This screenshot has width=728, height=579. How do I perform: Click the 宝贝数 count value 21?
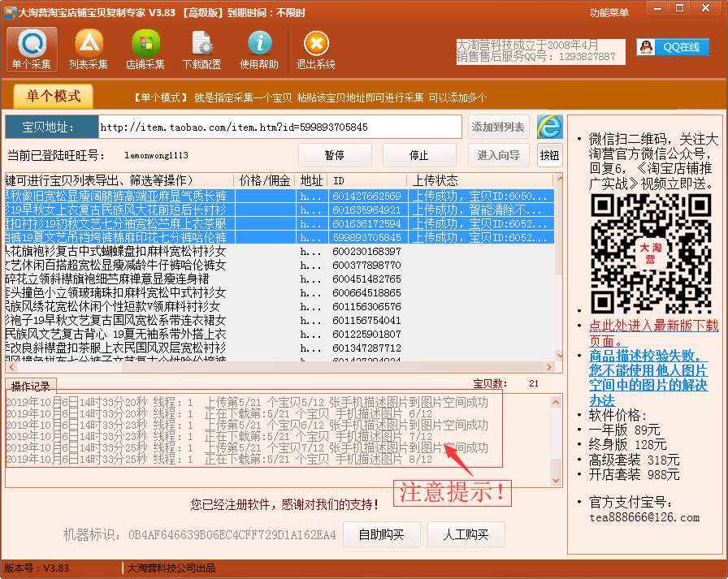point(534,383)
